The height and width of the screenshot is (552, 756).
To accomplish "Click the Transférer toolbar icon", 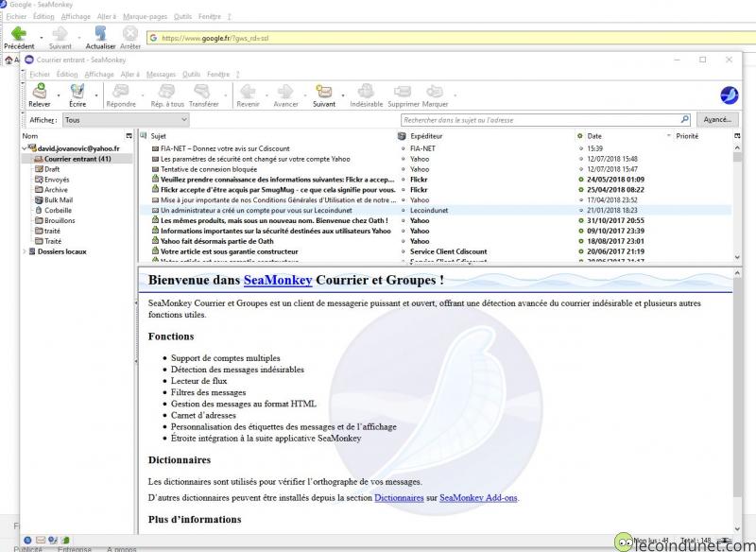I will click(202, 91).
